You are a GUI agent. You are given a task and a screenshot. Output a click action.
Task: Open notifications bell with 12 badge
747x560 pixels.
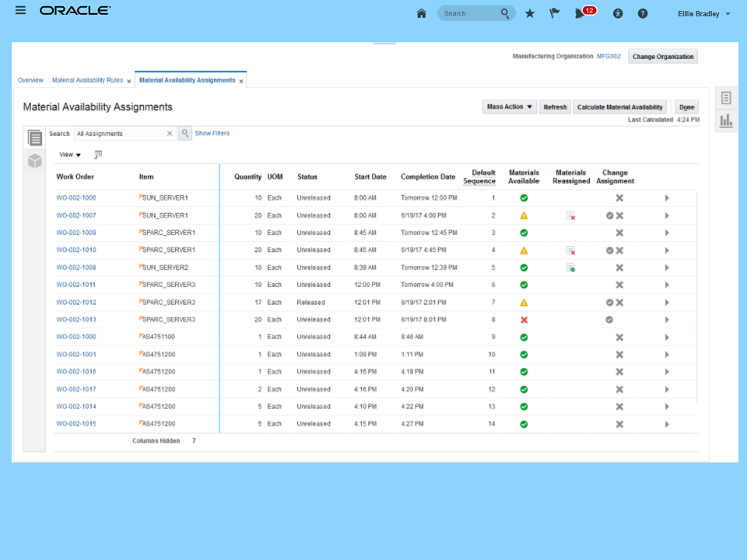(x=580, y=13)
